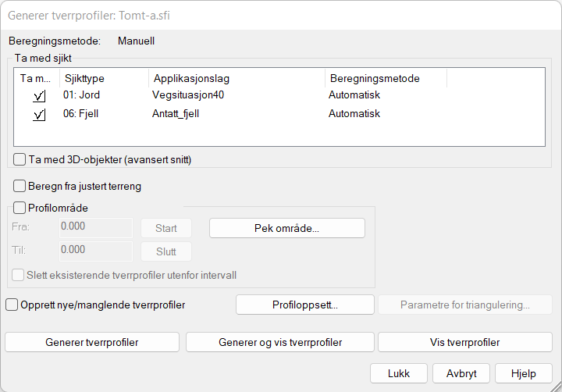Click Automatisk method for Jord row
Viewport: 562px width, 392px height.
point(354,95)
